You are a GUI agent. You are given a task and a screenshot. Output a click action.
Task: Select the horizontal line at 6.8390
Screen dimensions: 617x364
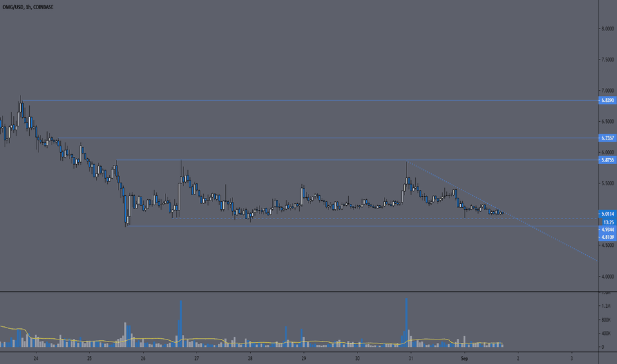pyautogui.click(x=310, y=101)
